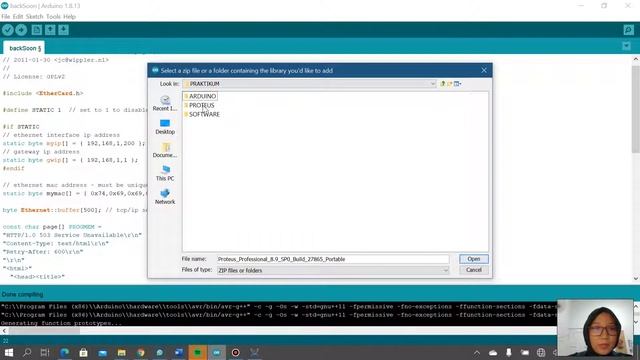The image size is (640, 360).
Task: Open the Tools menu
Action: (53, 17)
